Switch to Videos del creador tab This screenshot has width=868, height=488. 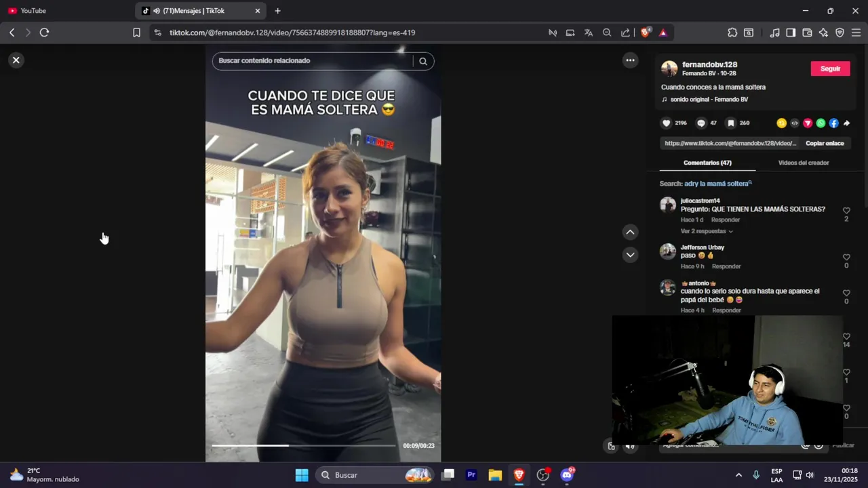pyautogui.click(x=804, y=163)
